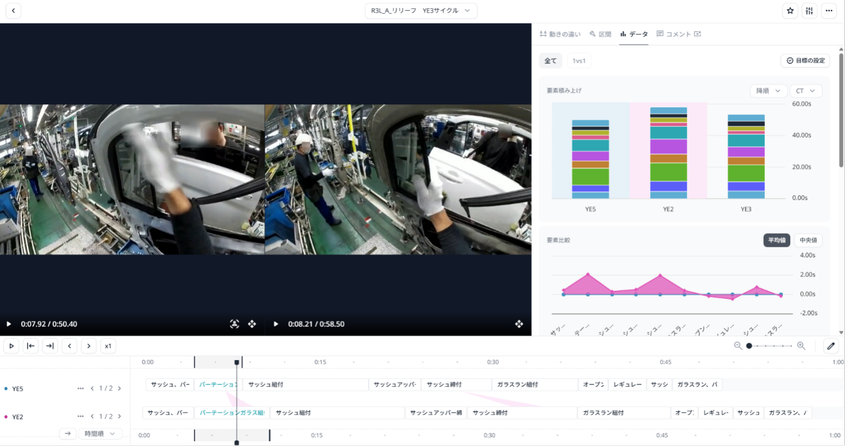Click the move arrows icon on left video
The width and height of the screenshot is (847, 447).
252,324
